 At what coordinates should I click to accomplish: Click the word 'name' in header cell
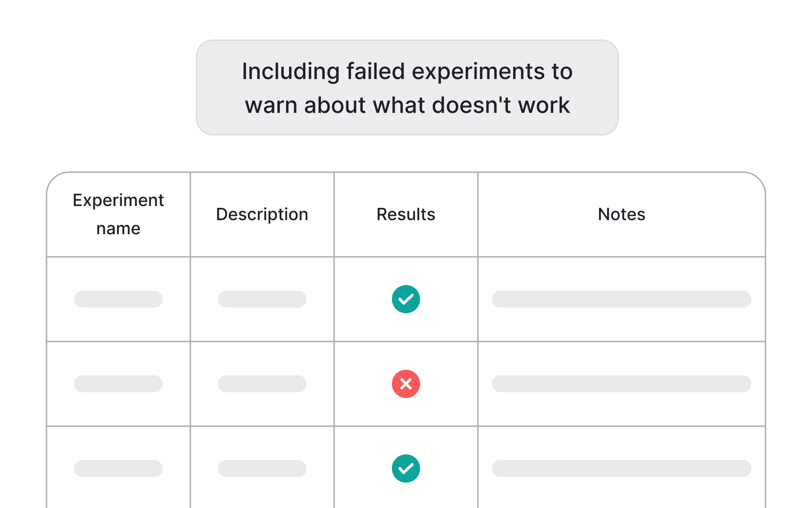click(118, 229)
